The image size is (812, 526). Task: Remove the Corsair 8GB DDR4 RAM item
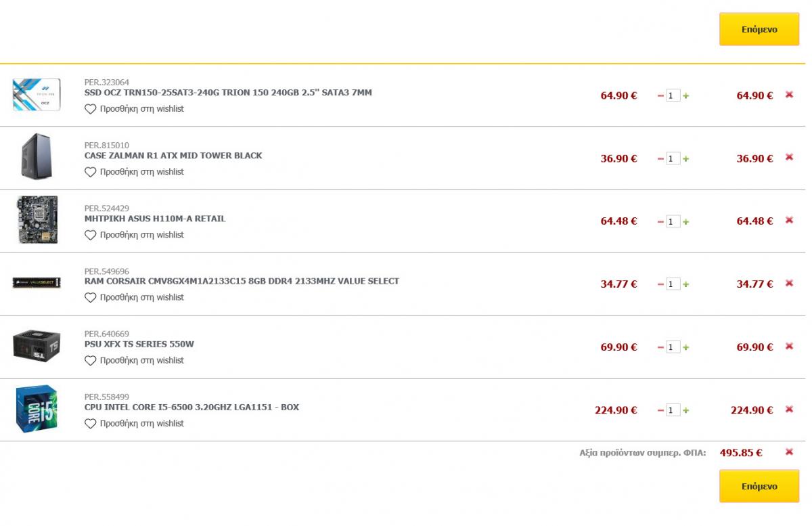pos(788,284)
